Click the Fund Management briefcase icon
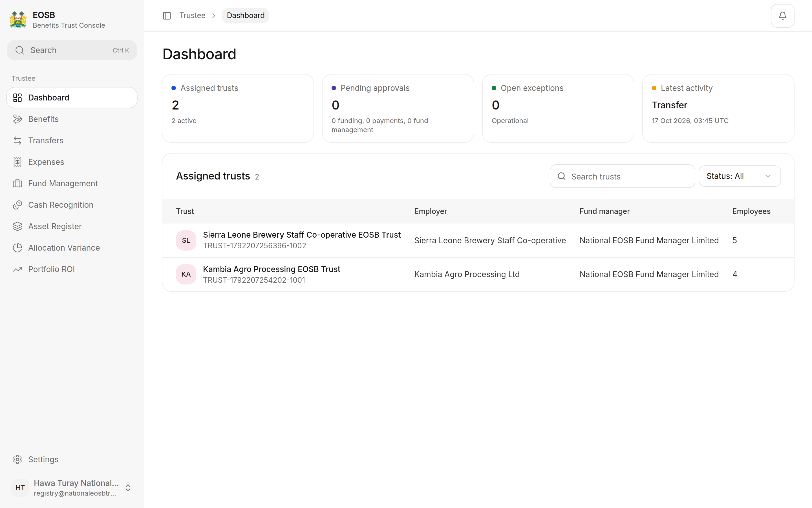 point(17,183)
